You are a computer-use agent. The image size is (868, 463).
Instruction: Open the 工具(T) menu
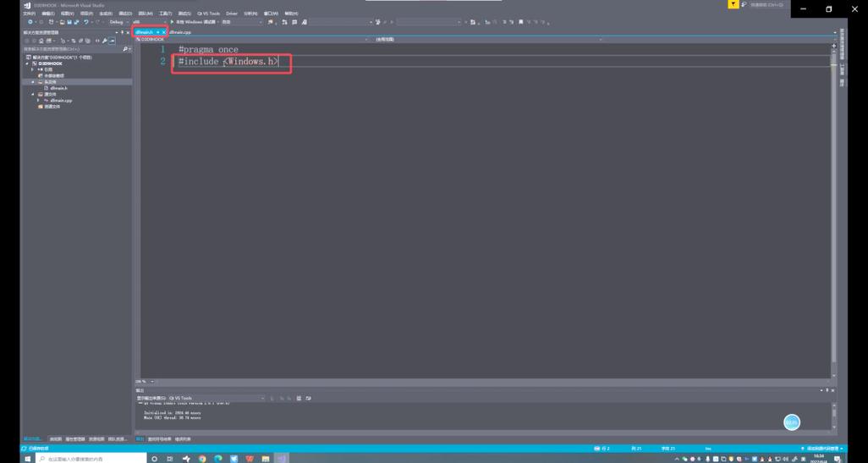[165, 14]
